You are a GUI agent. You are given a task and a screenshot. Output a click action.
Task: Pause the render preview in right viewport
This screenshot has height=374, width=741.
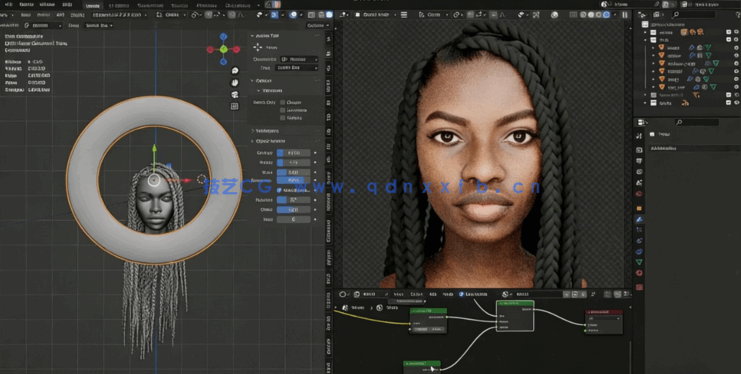625,15
